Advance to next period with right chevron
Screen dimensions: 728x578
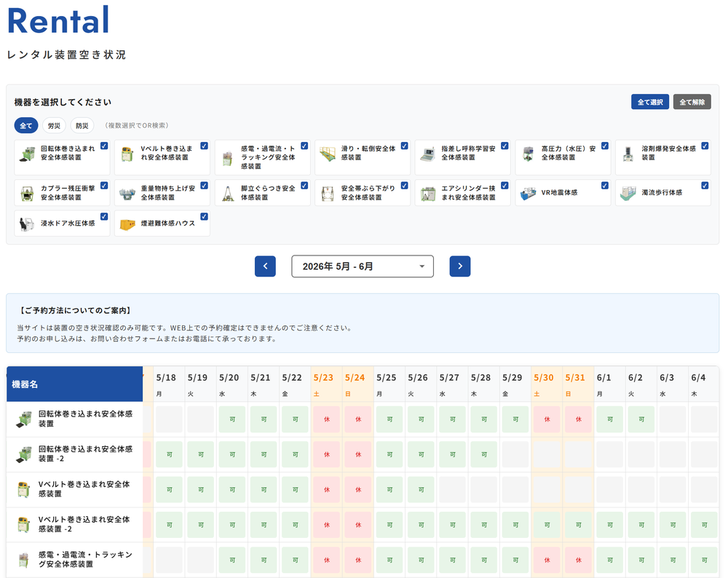tap(460, 266)
